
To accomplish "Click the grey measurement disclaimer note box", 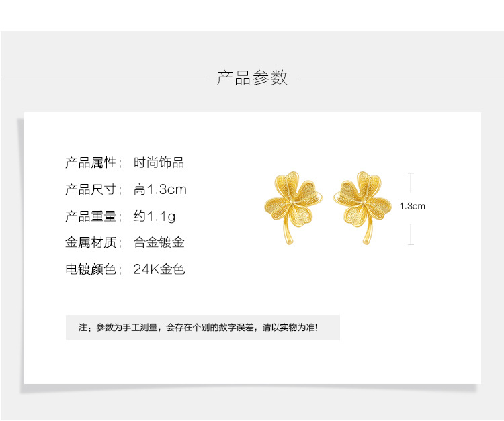I will (202, 328).
